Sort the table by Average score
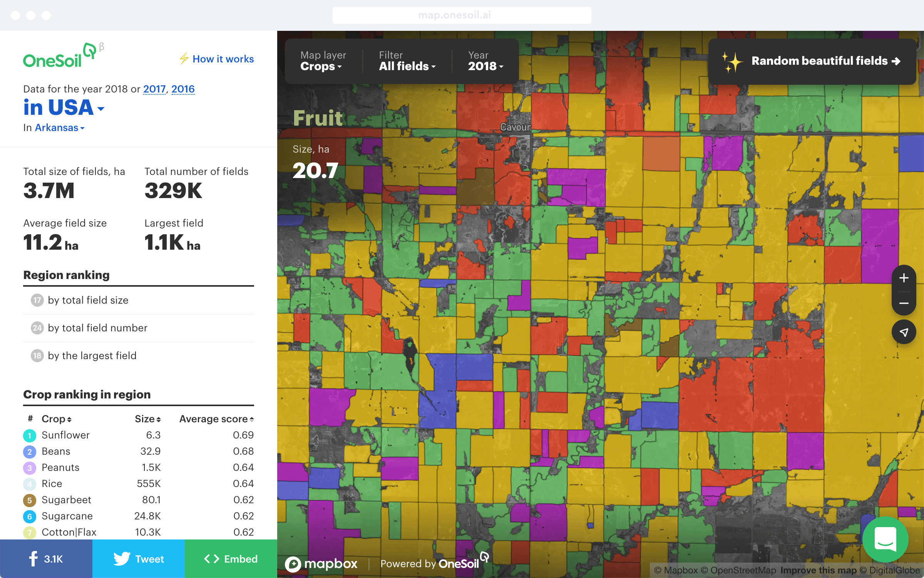 tap(216, 419)
